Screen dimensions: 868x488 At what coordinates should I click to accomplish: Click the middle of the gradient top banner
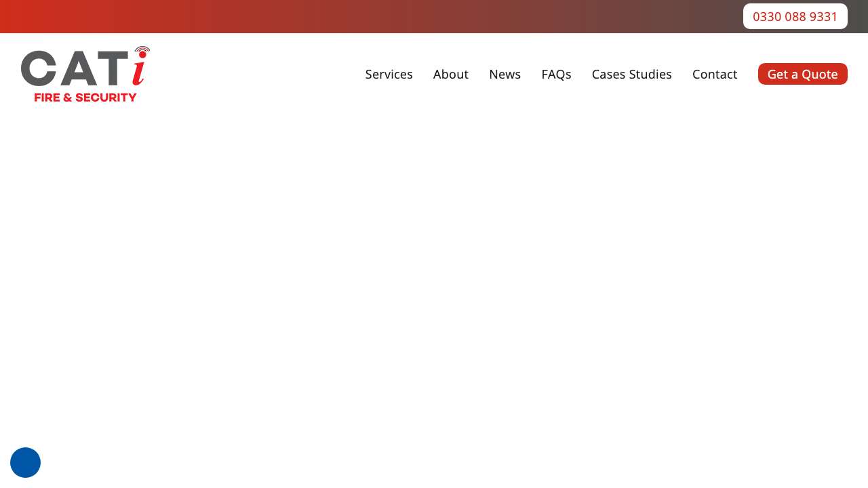434,16
